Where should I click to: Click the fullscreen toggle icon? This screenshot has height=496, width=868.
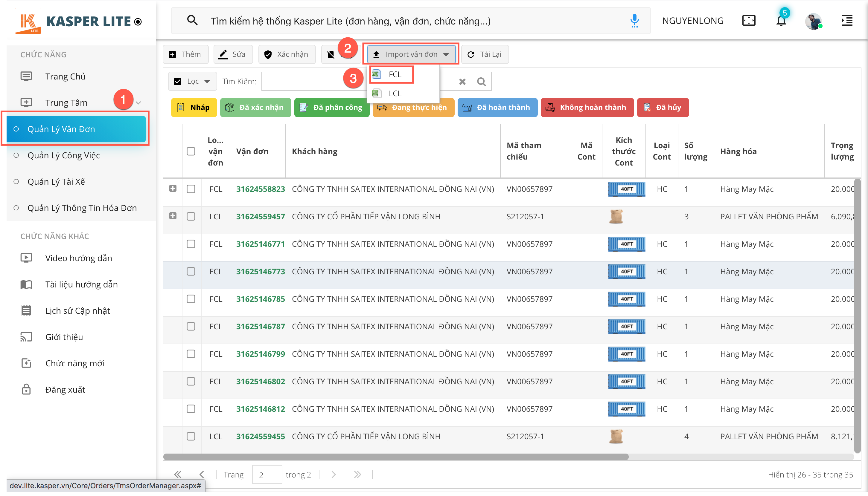[749, 21]
